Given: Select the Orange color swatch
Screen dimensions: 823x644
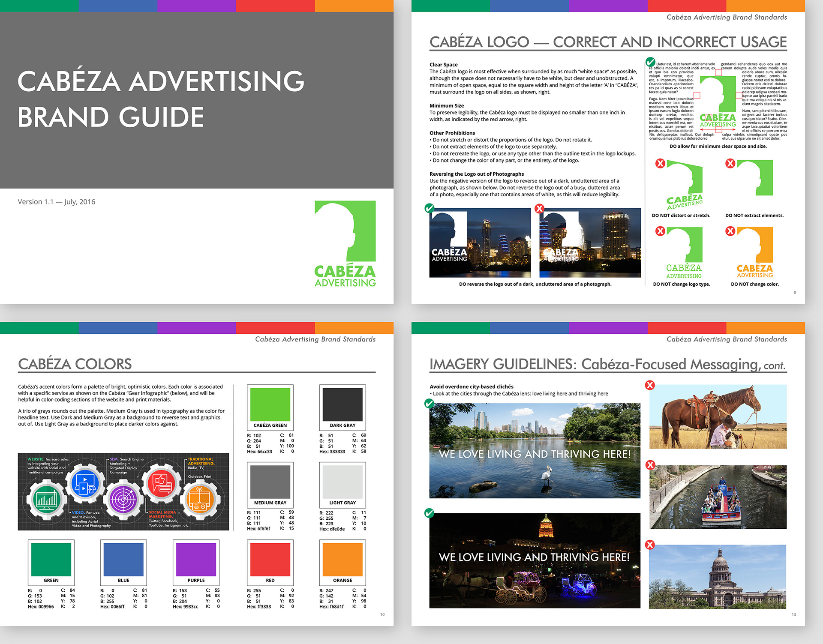Looking at the screenshot, I should pyautogui.click(x=342, y=560).
